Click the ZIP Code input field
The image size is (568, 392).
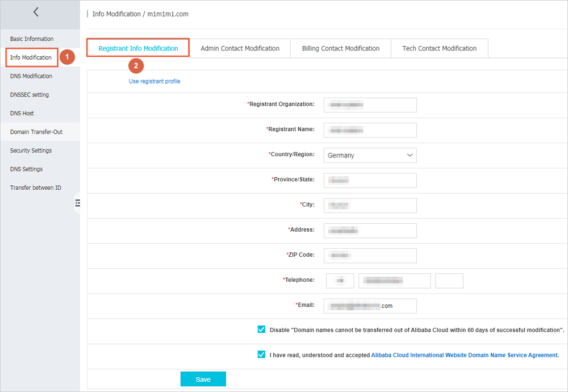tap(370, 256)
